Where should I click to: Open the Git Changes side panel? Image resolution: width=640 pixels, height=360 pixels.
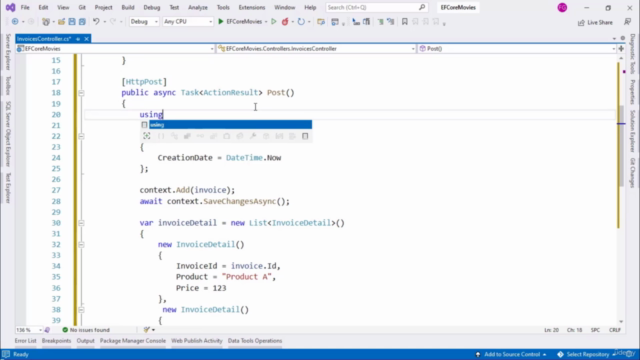[x=632, y=172]
